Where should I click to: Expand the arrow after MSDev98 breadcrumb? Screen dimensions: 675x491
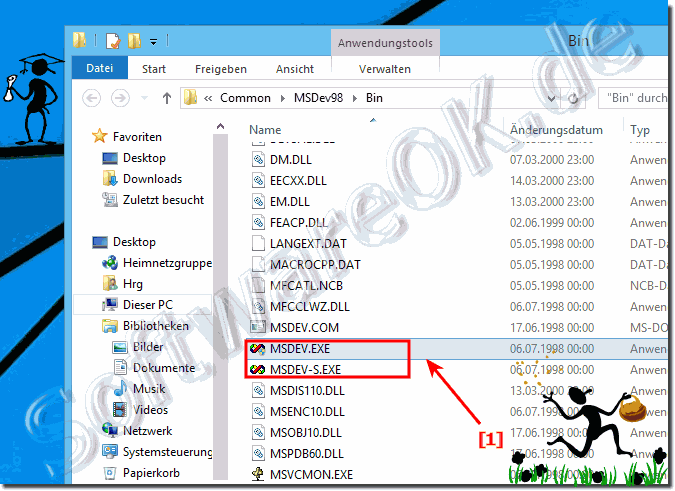(355, 99)
